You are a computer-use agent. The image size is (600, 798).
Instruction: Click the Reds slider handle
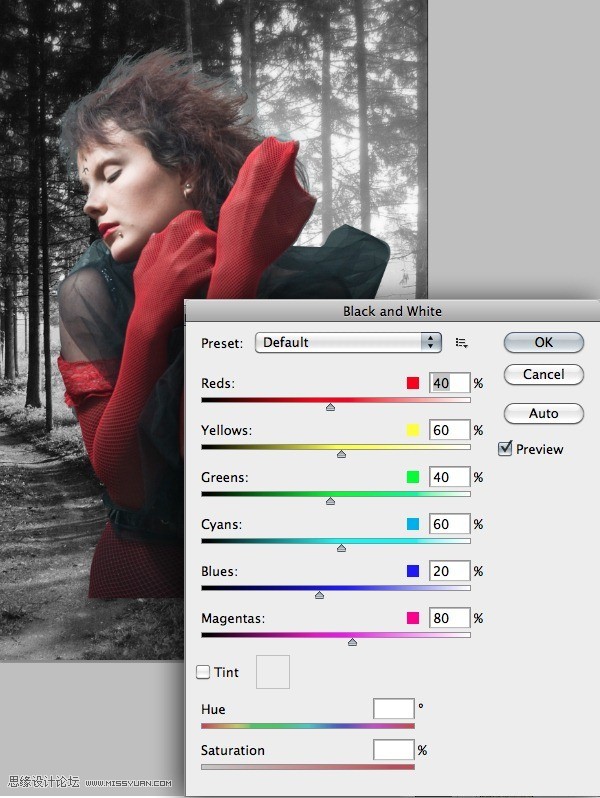pos(331,406)
